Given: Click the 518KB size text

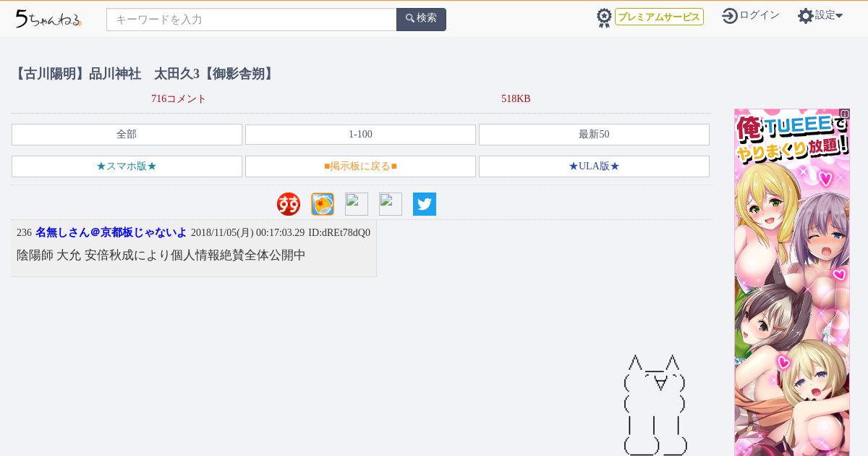Looking at the screenshot, I should click(516, 98).
